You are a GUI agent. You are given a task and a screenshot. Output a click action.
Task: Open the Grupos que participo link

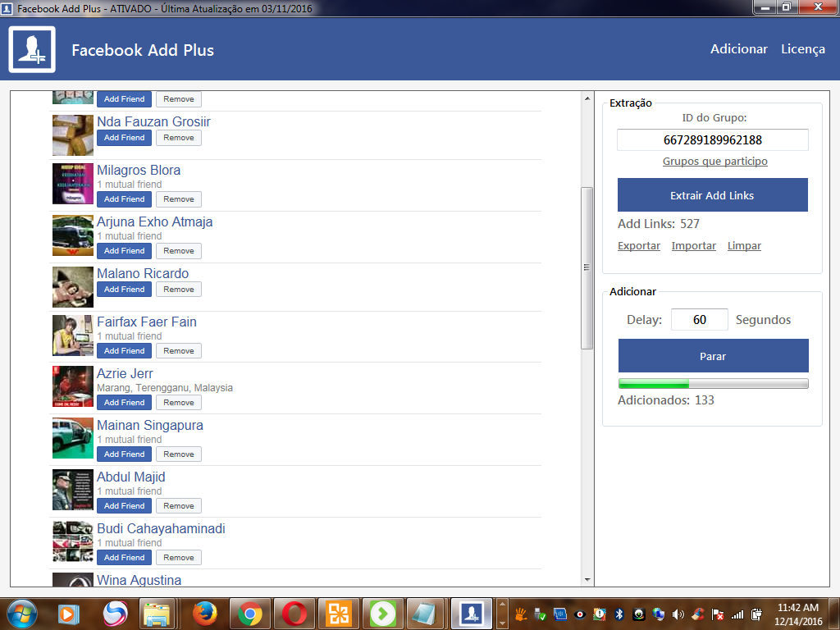(x=714, y=162)
